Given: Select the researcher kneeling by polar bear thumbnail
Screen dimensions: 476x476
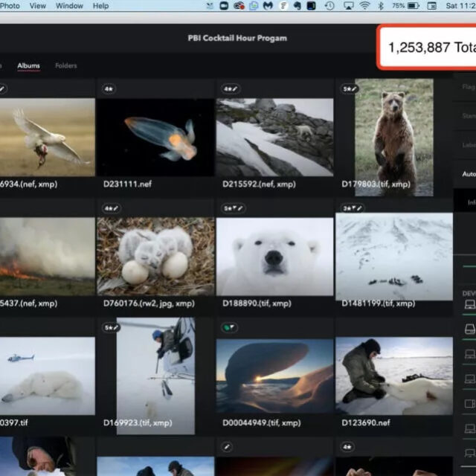Looking at the screenshot, I should point(394,376).
